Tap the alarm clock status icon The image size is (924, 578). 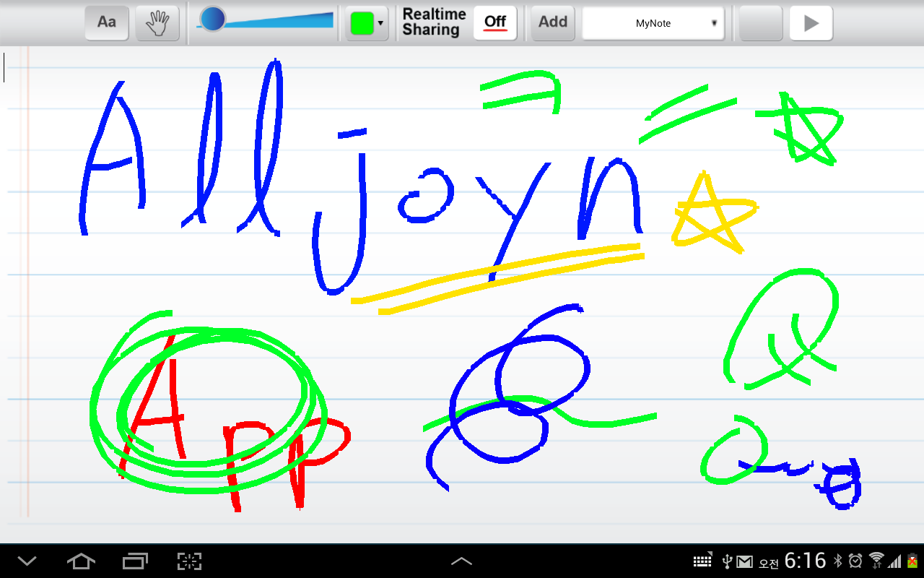click(x=856, y=561)
